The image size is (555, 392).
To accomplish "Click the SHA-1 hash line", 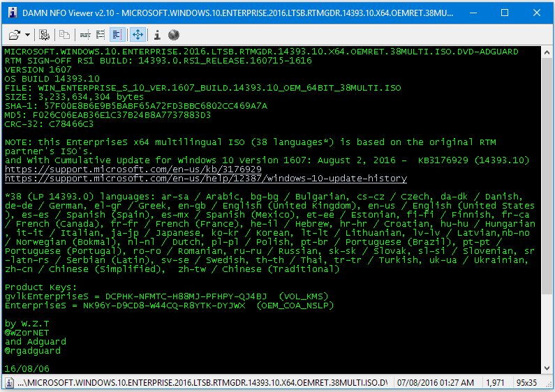I will 136,106.
